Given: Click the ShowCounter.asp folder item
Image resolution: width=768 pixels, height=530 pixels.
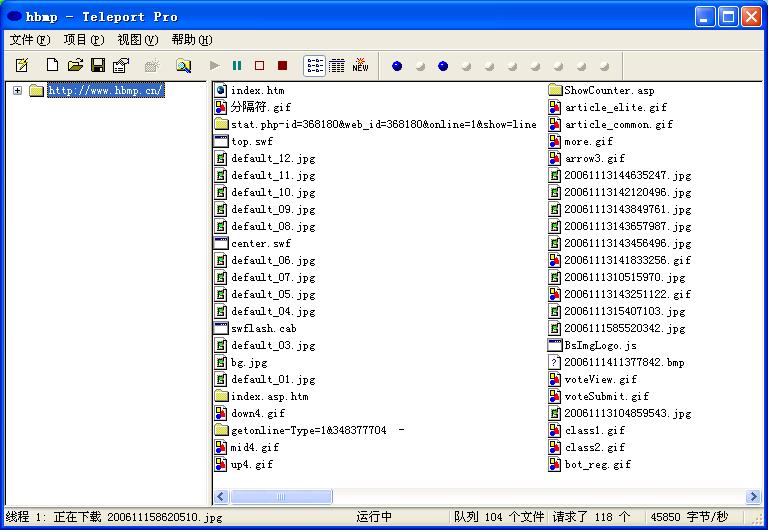Looking at the screenshot, I should 608,91.
